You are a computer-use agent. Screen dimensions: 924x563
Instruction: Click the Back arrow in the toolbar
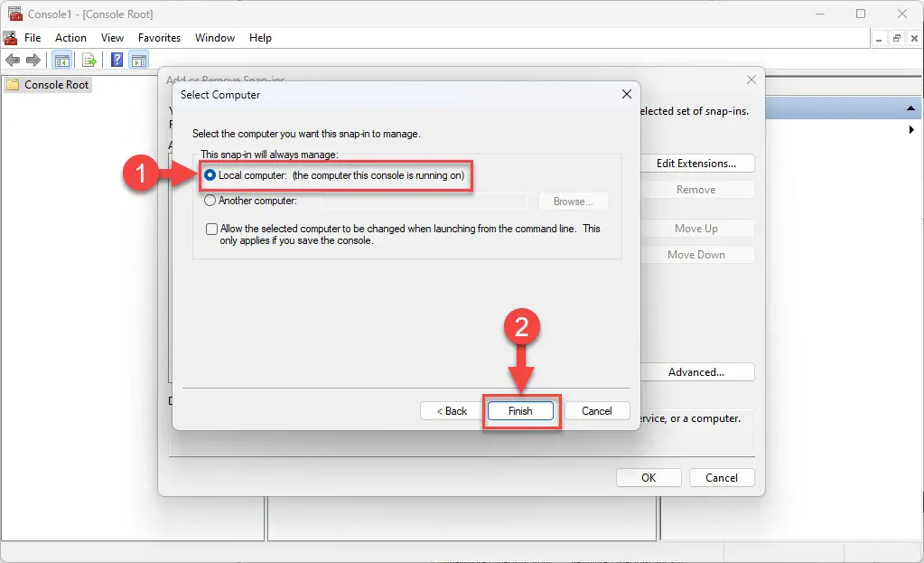click(x=13, y=61)
